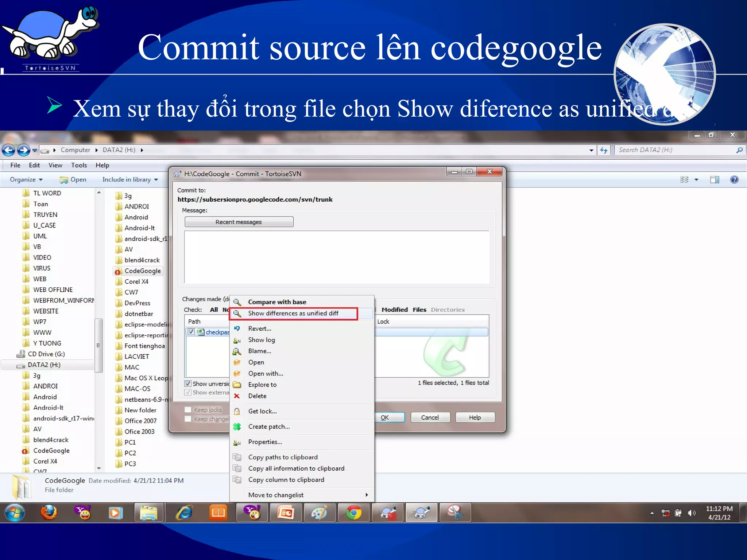Image resolution: width=747 pixels, height=560 pixels.
Task: Click the Windows Start orb
Action: (x=15, y=513)
